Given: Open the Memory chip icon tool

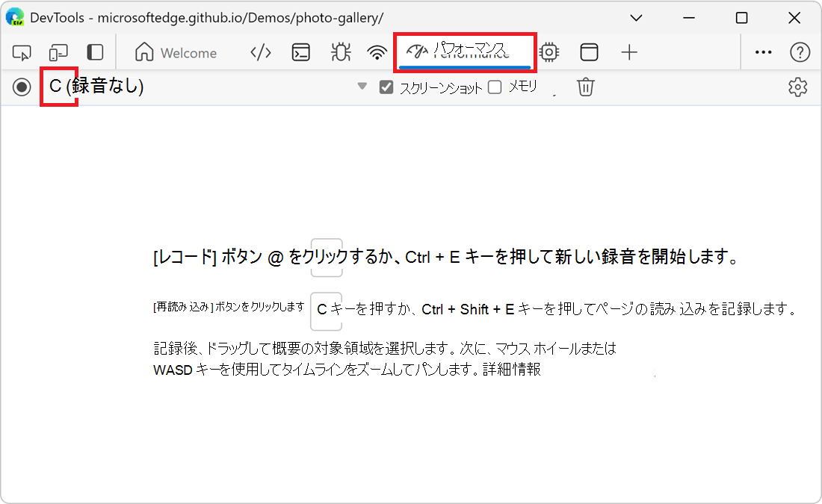Looking at the screenshot, I should click(549, 52).
